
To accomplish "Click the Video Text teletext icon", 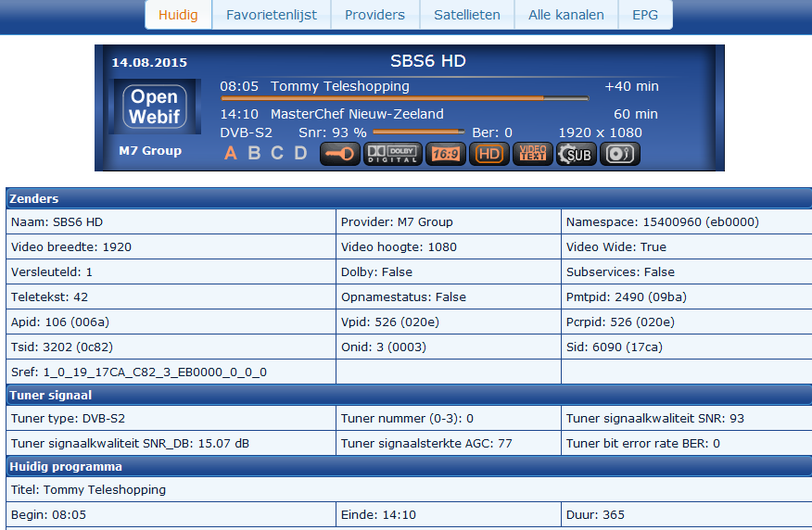I will (533, 154).
